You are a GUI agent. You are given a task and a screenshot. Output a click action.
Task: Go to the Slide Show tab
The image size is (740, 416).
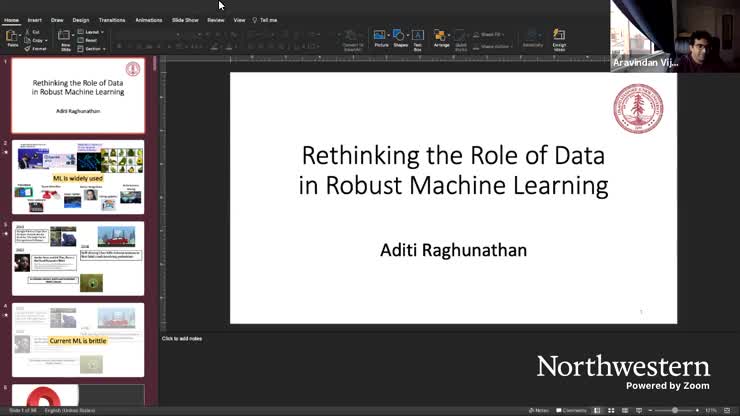tap(185, 20)
